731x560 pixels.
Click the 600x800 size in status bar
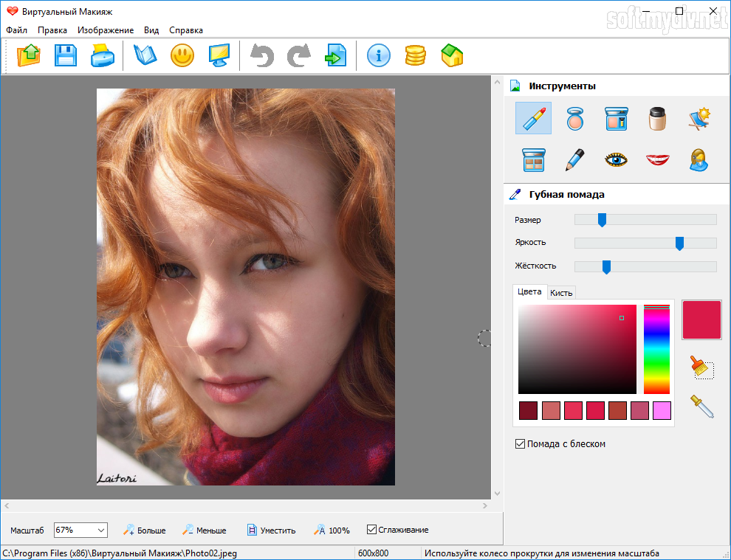(373, 553)
